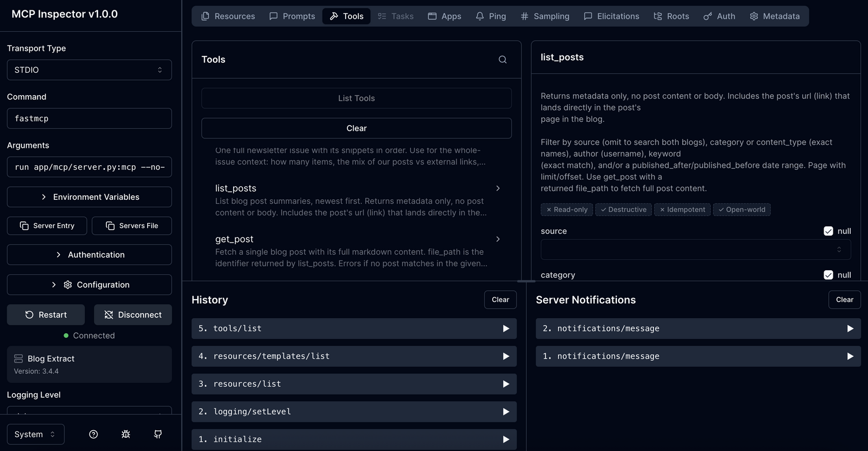Switch to the Sampling tab
The image size is (868, 451).
coord(545,16)
